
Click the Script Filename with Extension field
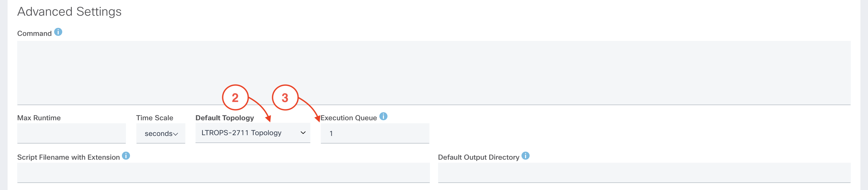click(223, 173)
